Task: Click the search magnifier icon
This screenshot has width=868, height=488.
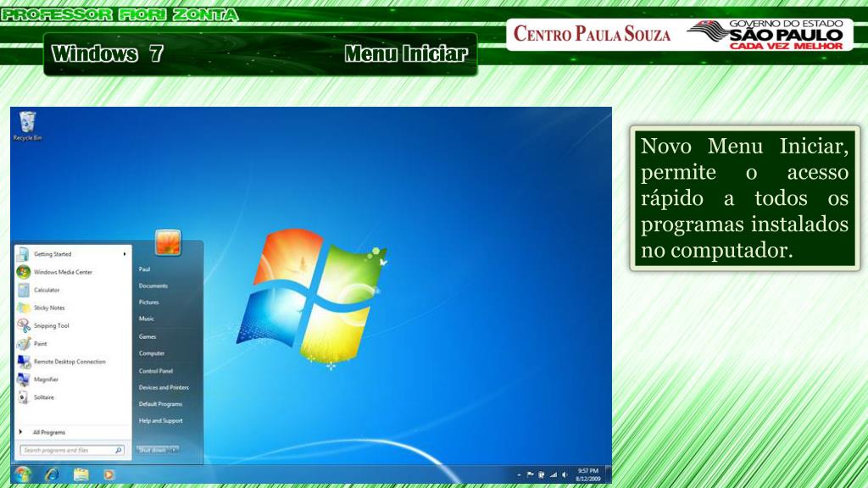Action: click(119, 451)
